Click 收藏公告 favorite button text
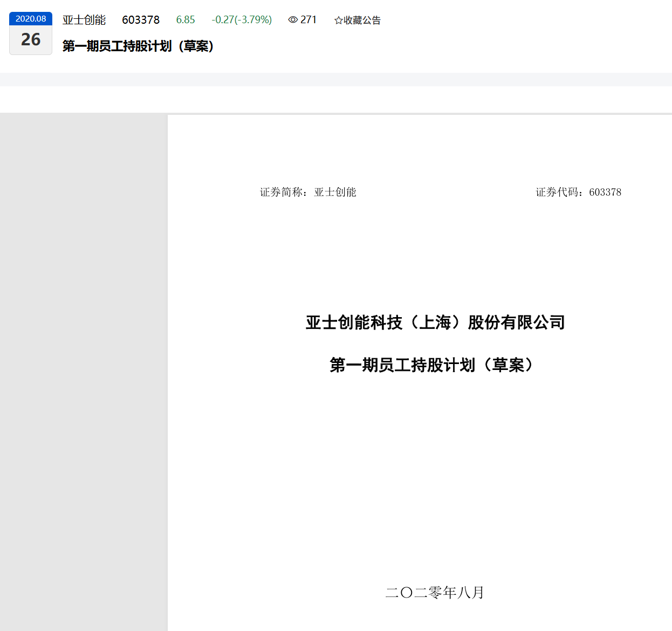 coord(362,20)
